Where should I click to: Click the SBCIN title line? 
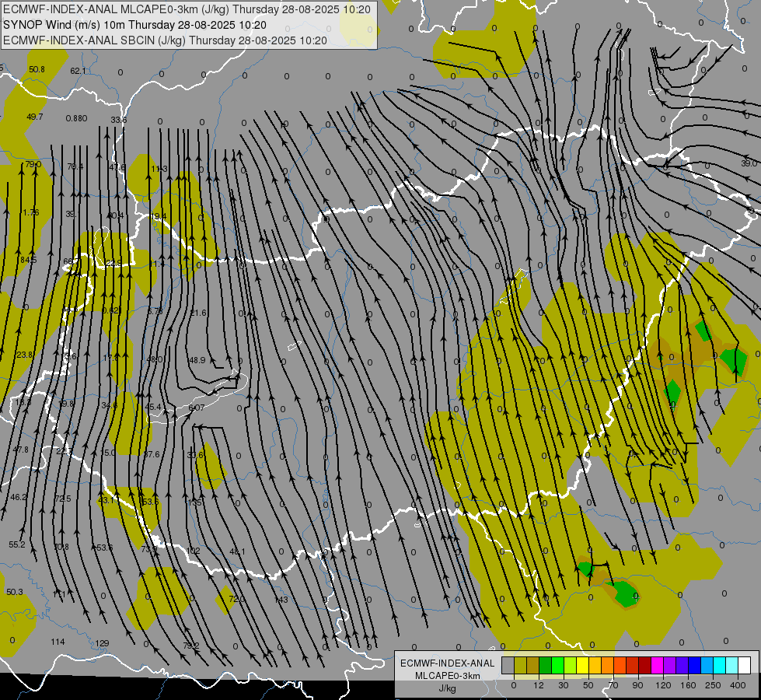tap(165, 40)
